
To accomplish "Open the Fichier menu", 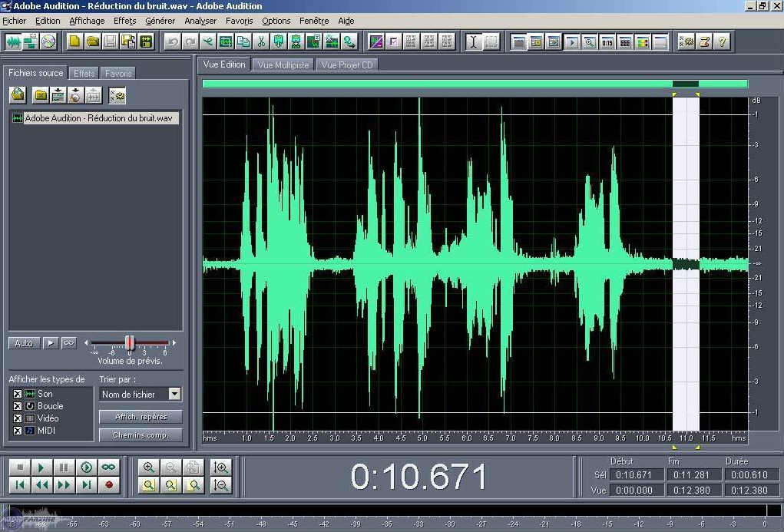I will point(14,21).
